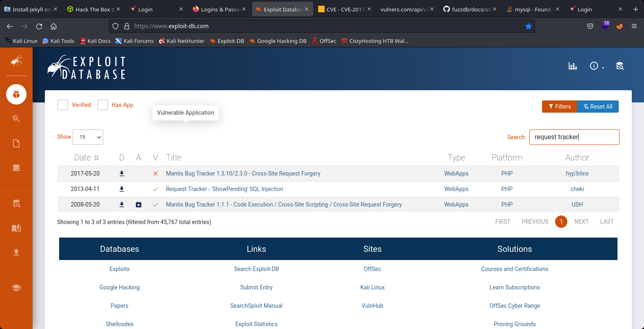Click author hyp3rlinx link
This screenshot has width=644, height=329.
577,173
